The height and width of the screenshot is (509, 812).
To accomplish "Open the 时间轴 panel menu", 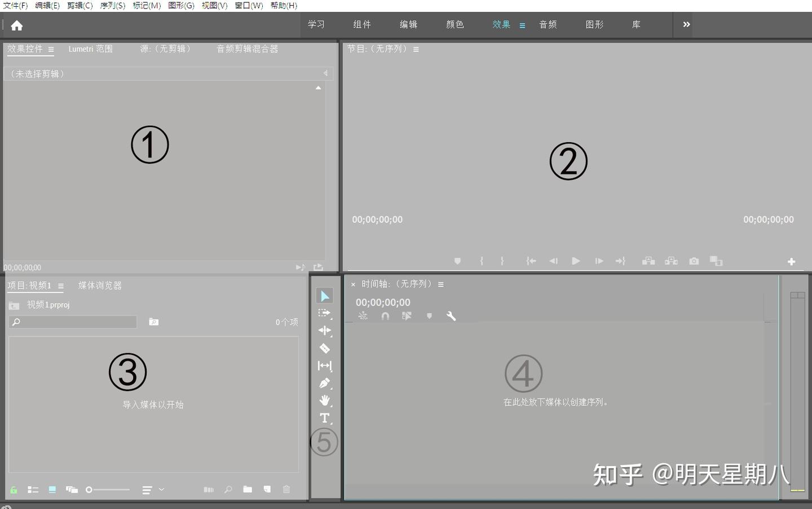I will point(441,284).
